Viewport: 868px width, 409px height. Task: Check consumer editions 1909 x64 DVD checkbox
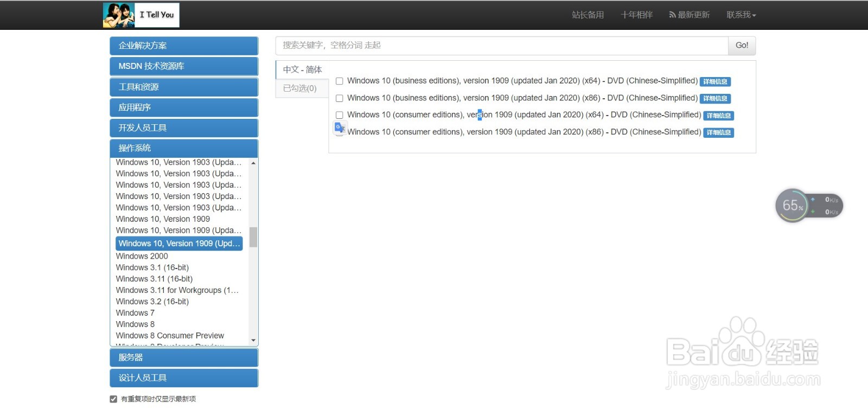point(340,115)
